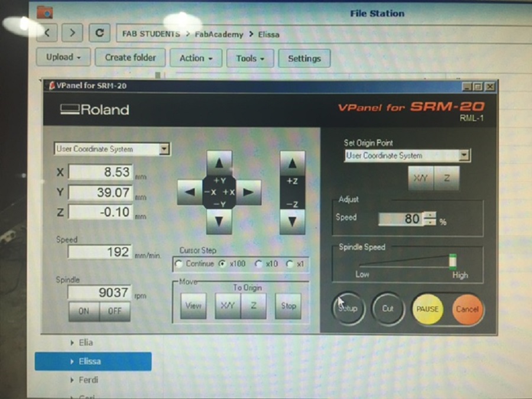Select the highlighted Elissa folder name
The height and width of the screenshot is (399, 532).
pos(90,362)
